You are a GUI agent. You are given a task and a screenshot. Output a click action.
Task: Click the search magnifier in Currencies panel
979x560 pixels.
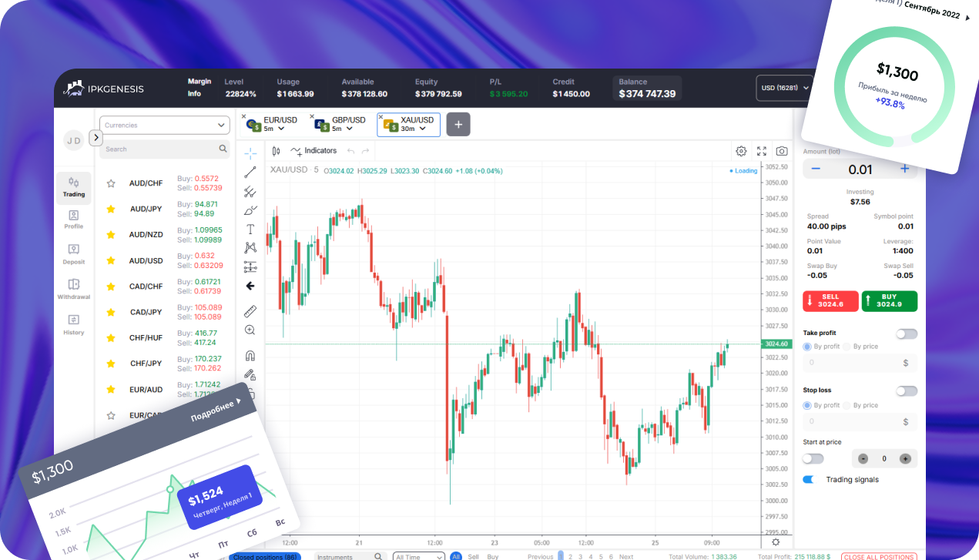[223, 149]
